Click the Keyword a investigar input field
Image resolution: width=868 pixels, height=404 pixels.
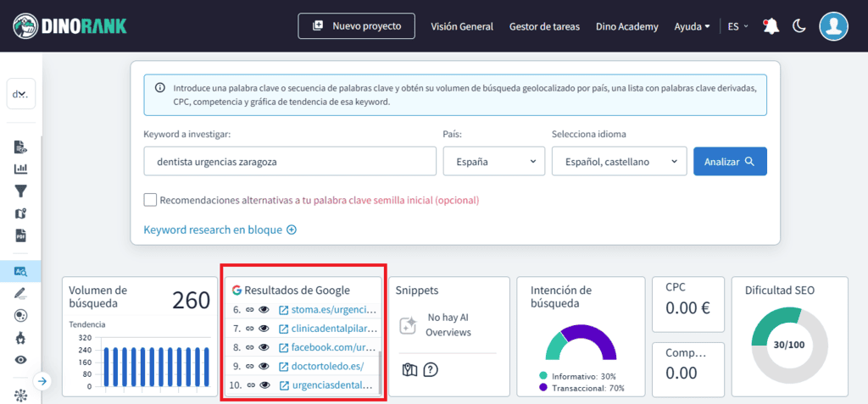point(290,161)
